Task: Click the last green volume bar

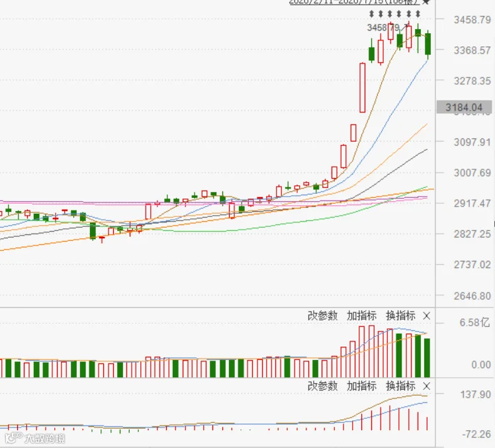Action: [x=427, y=358]
